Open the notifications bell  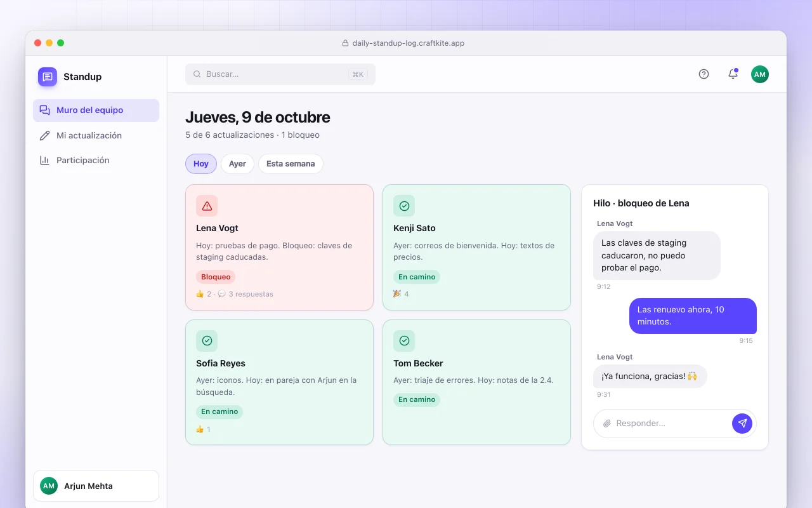tap(733, 74)
